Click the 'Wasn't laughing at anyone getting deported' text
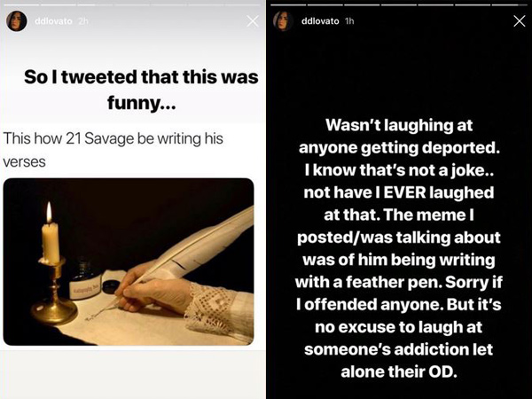 (x=399, y=135)
